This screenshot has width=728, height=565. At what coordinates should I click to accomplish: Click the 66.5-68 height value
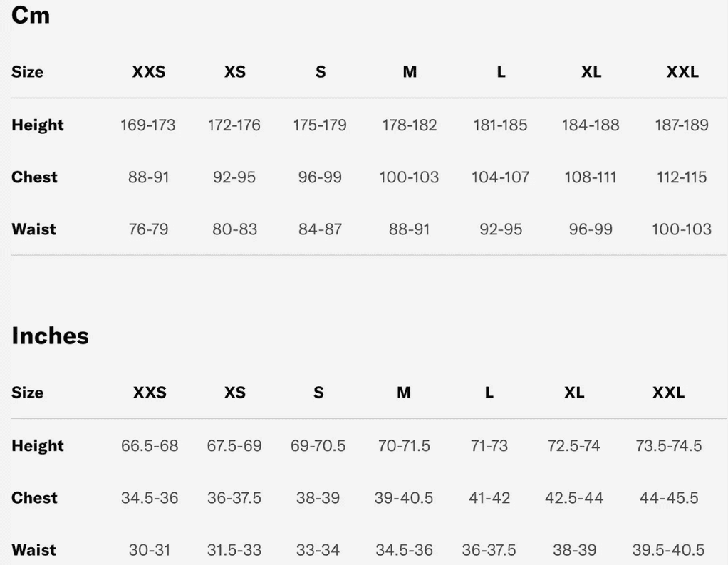point(150,446)
